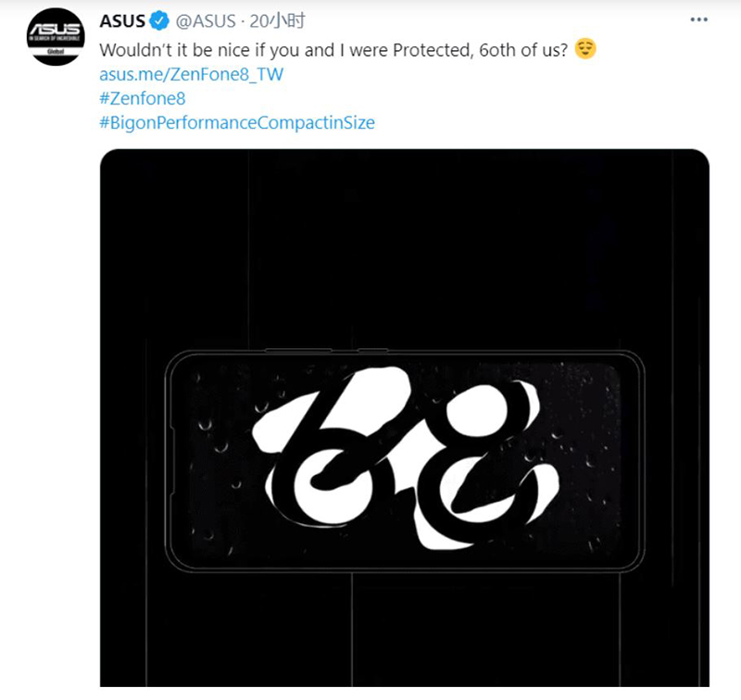
Task: Click the tweet text starting 'Wouldn't it be nice'
Action: click(333, 50)
